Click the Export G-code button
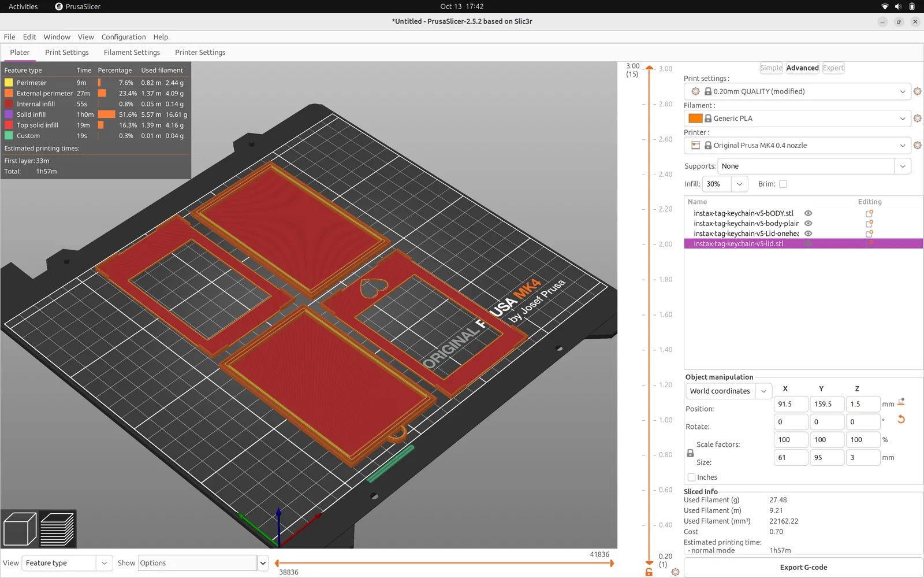Screen dimensions: 924x578 (x=803, y=568)
